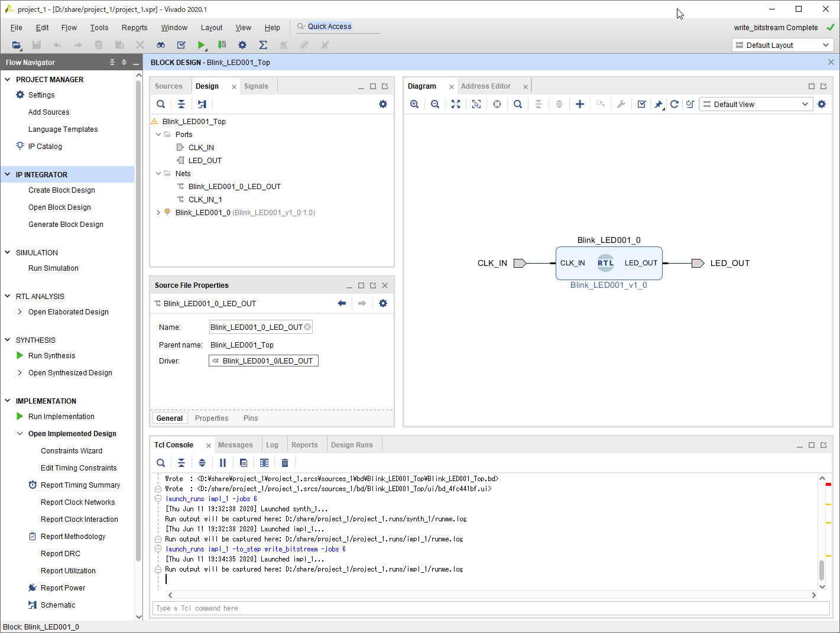This screenshot has height=633, width=840.
Task: Click the Regenerate Layout icon
Action: pos(674,104)
